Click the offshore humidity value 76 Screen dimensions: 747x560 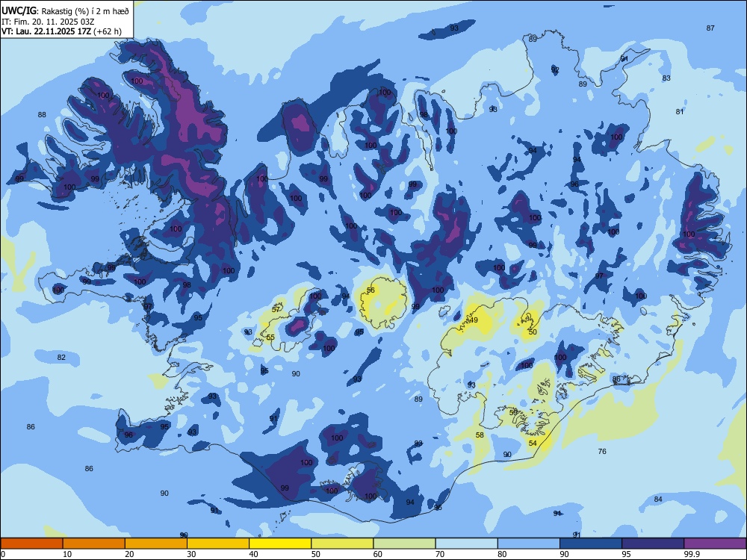click(602, 452)
